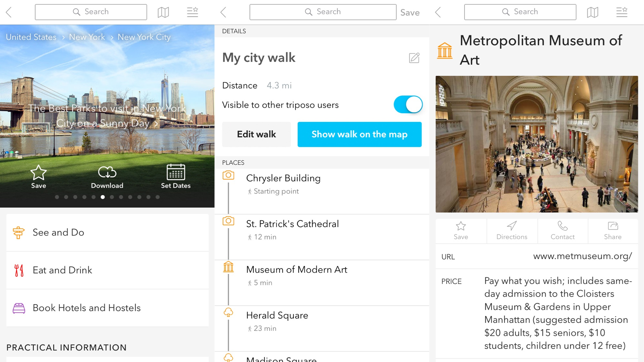Enable Save toggle for New York City guide
This screenshot has width=644, height=362.
point(38,176)
